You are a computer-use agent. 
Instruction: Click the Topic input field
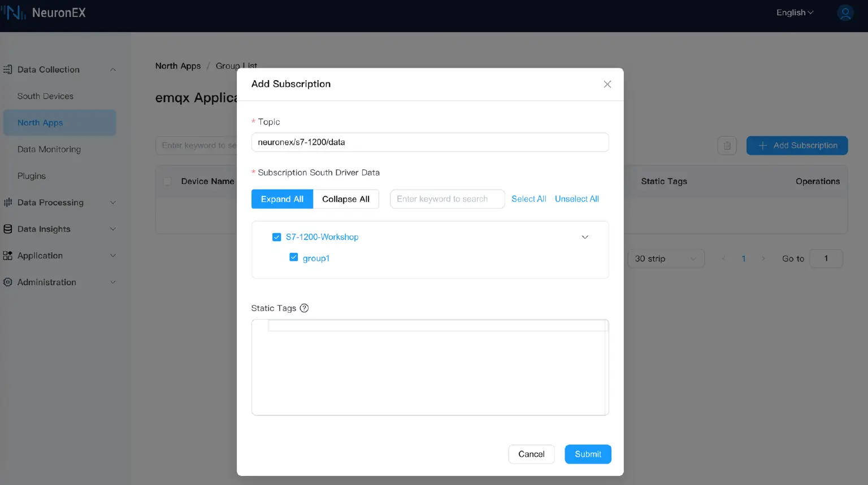[429, 142]
